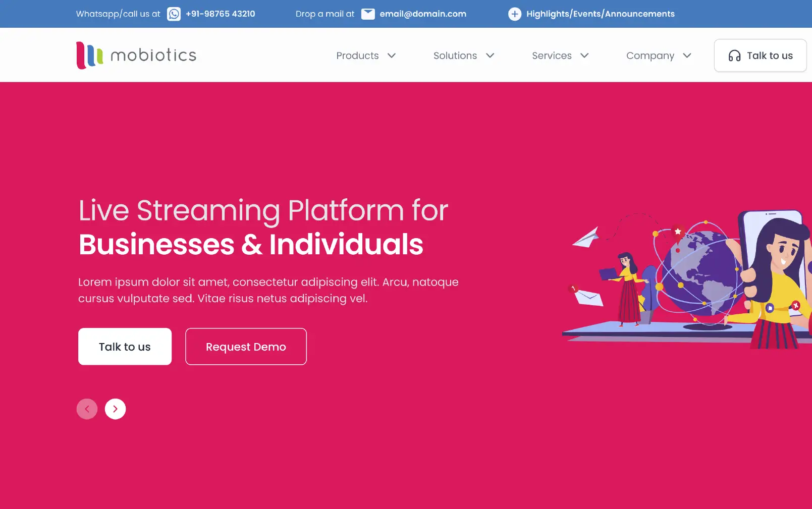
Task: Click the Request Demo button
Action: coord(246,347)
